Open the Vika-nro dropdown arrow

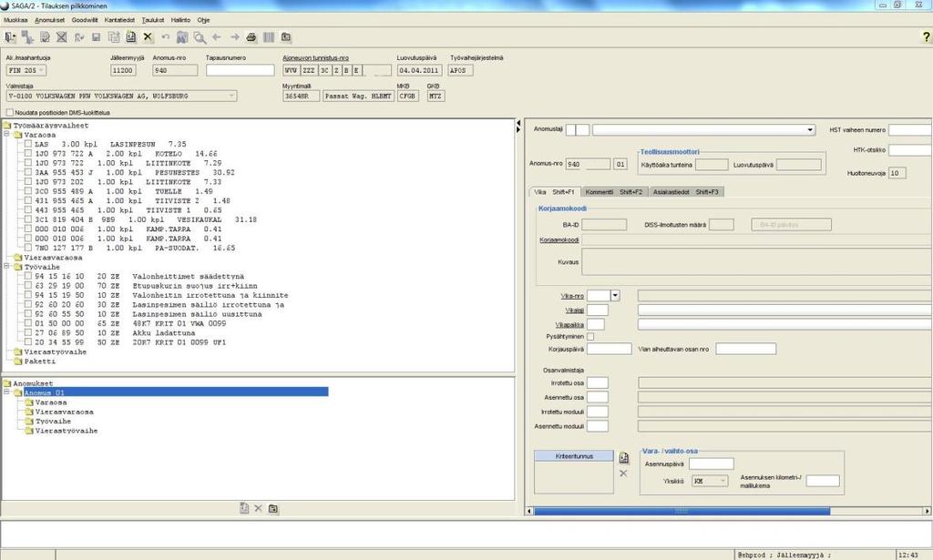point(615,295)
